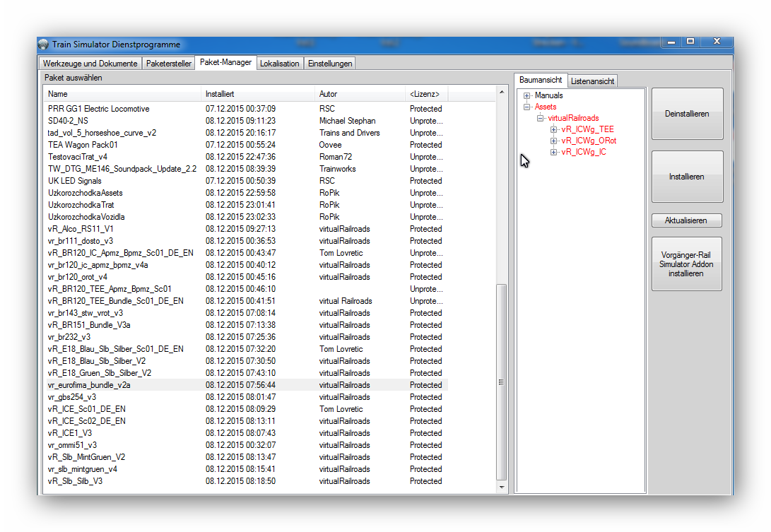
Task: Open the Werkzeuge und Dokumente tab
Action: (90, 64)
